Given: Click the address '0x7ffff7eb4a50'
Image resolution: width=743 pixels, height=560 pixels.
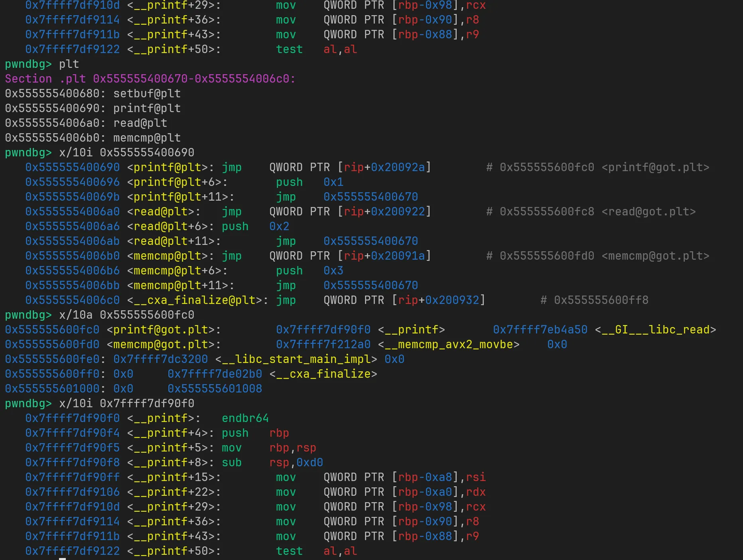Looking at the screenshot, I should pyautogui.click(x=540, y=330).
